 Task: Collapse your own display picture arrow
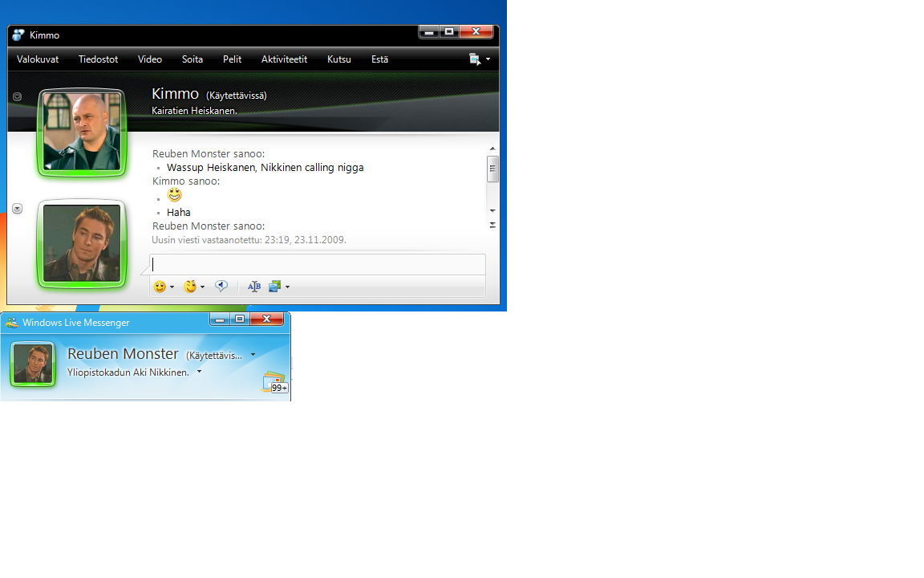click(x=17, y=209)
